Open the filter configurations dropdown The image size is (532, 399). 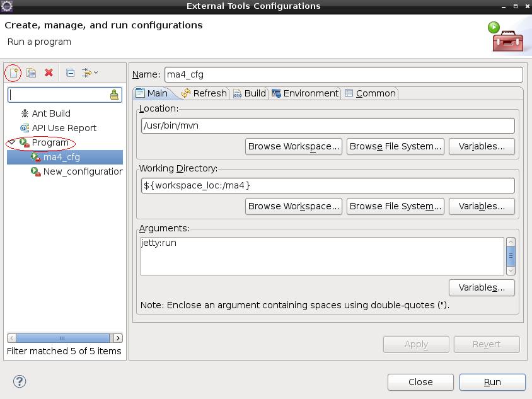click(90, 73)
